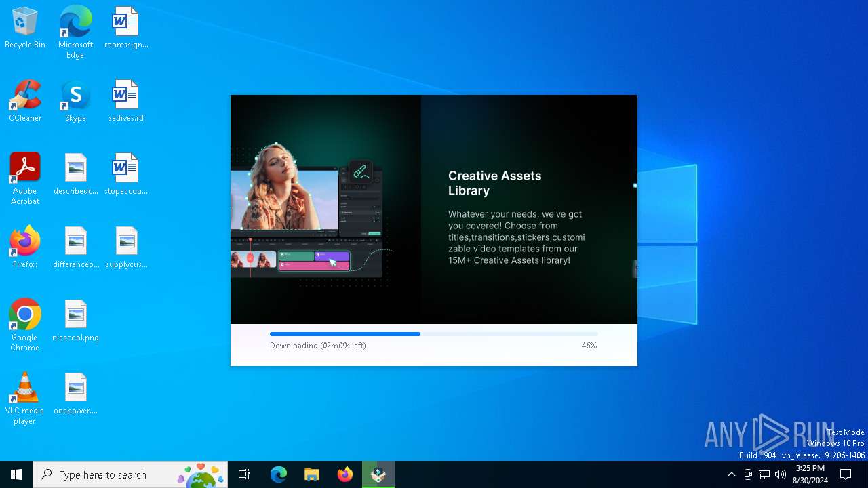Screen dimensions: 868x488
Task: Open Firefox from the taskbar
Action: (x=345, y=474)
